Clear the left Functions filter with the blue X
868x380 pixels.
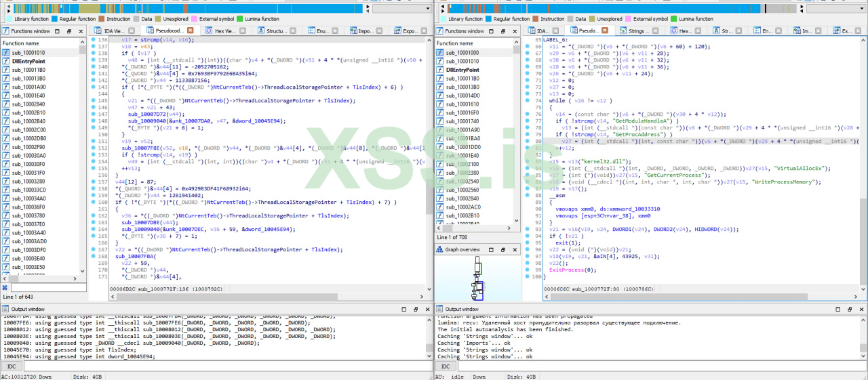point(6,288)
